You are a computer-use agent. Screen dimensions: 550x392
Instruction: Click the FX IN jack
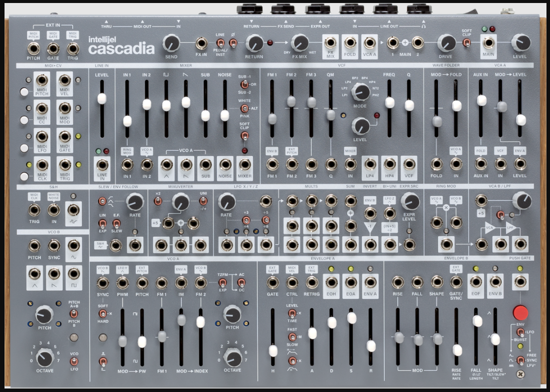click(201, 44)
